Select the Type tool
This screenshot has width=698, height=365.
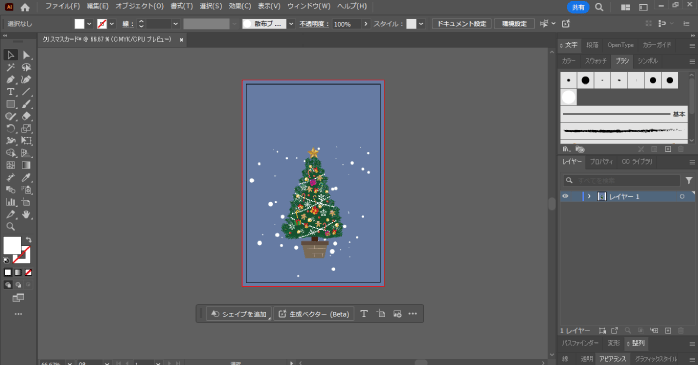[11, 92]
